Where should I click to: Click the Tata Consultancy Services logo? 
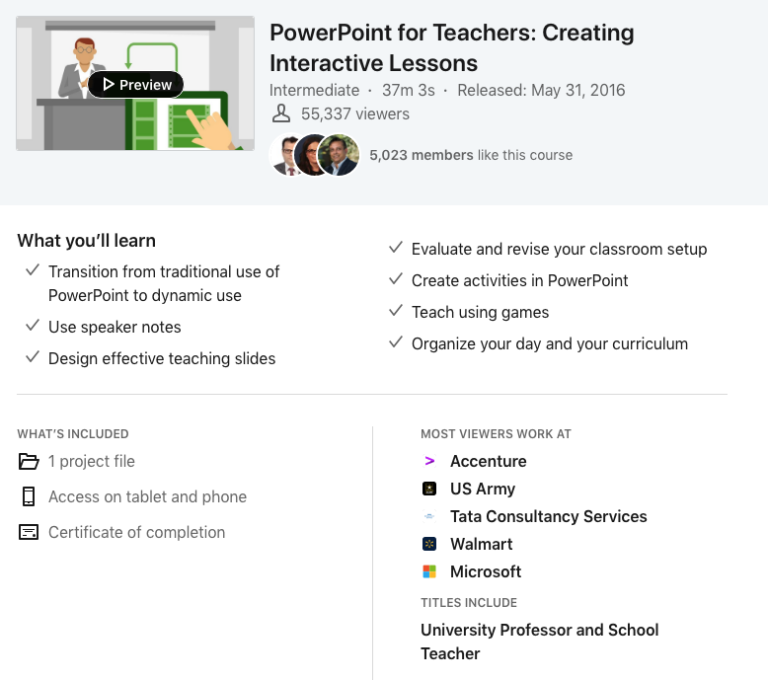pos(430,517)
